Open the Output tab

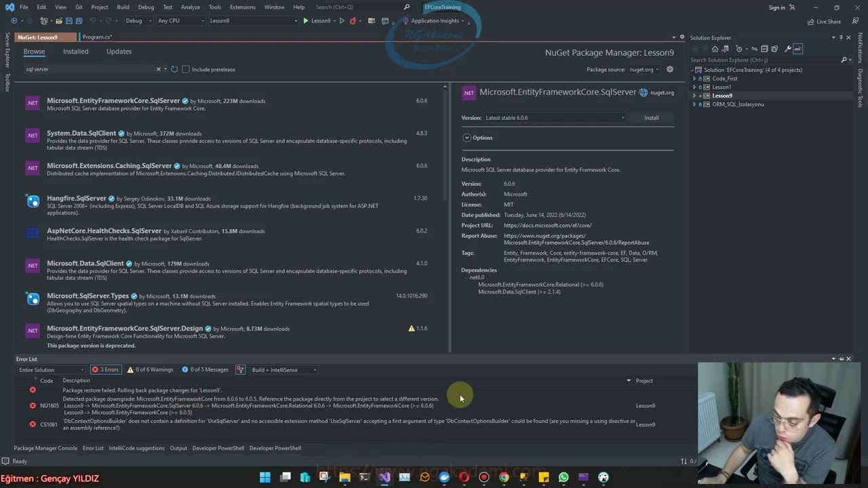178,448
